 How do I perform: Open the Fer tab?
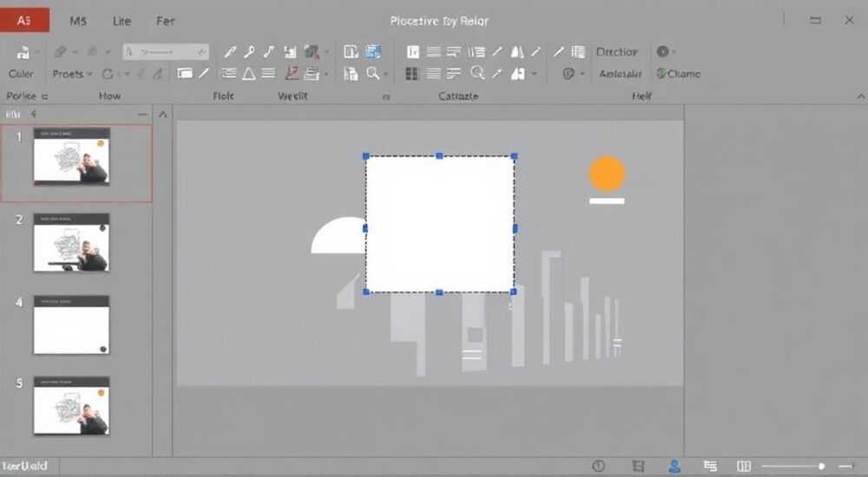166,21
